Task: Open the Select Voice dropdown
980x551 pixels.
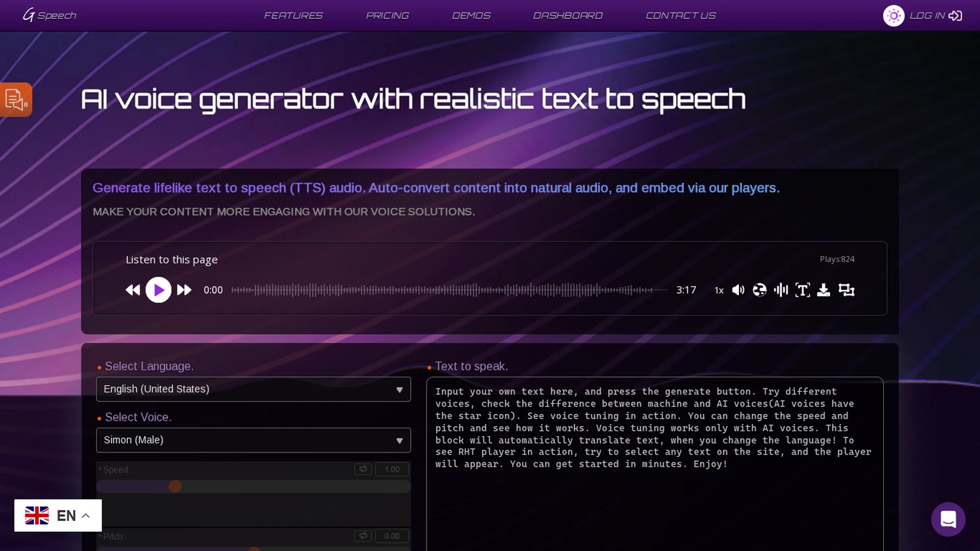Action: click(253, 440)
